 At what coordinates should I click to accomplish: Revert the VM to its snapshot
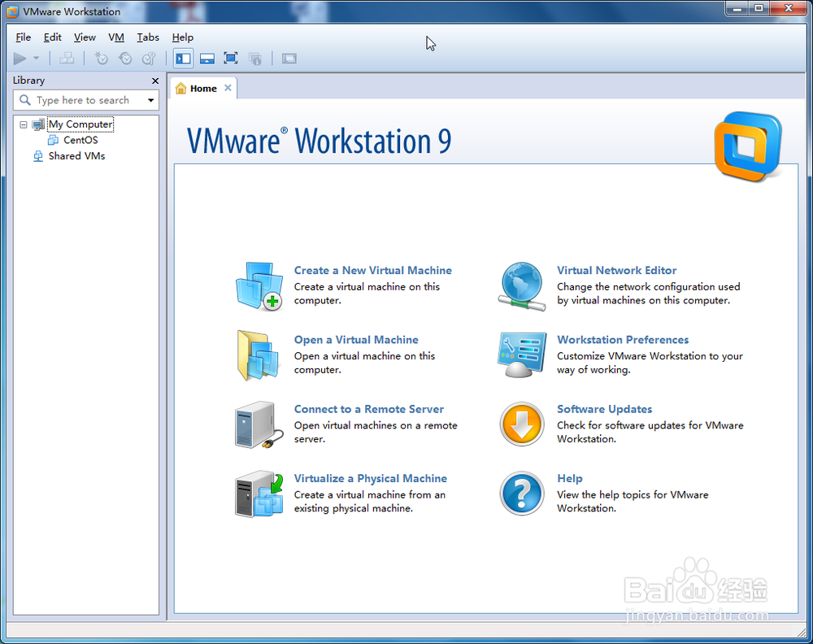coord(125,58)
